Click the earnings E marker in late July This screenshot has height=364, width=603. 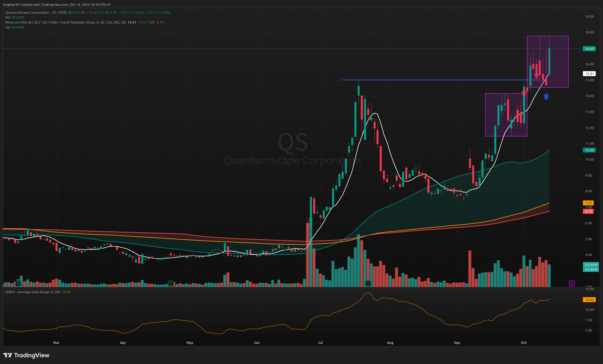click(x=368, y=283)
